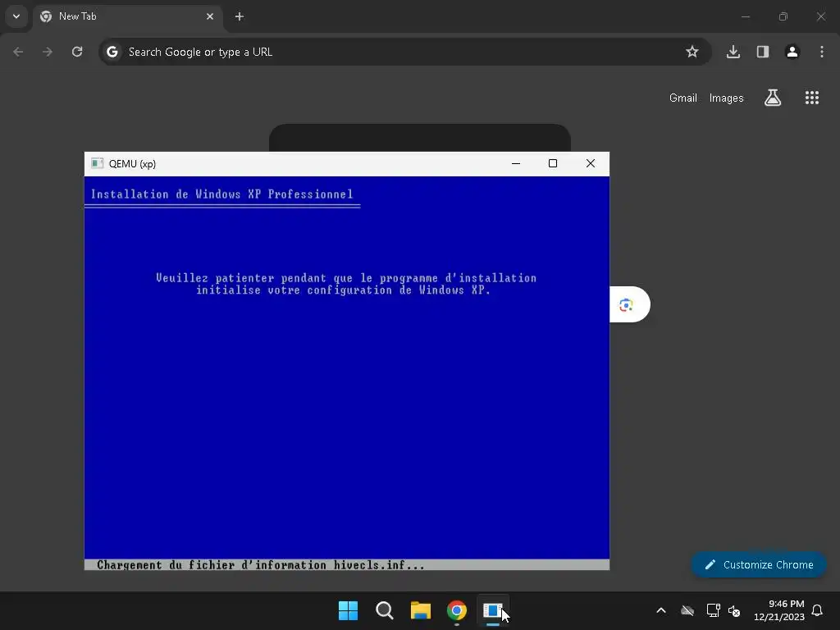Screen dimensions: 840x630
Task: Open Search Labs flask icon
Action: 773,98
